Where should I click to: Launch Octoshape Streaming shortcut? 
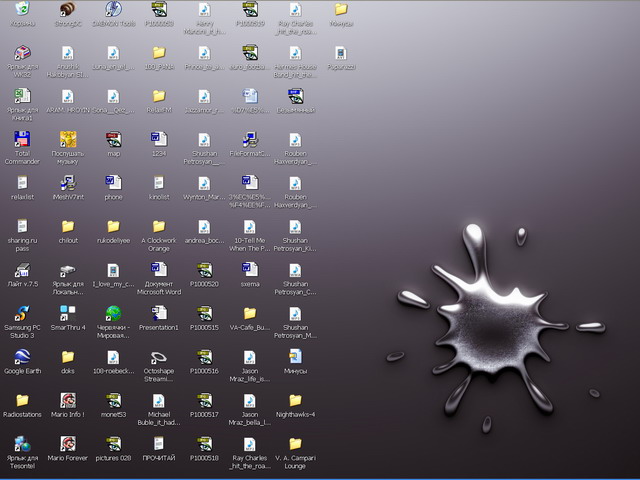158,357
